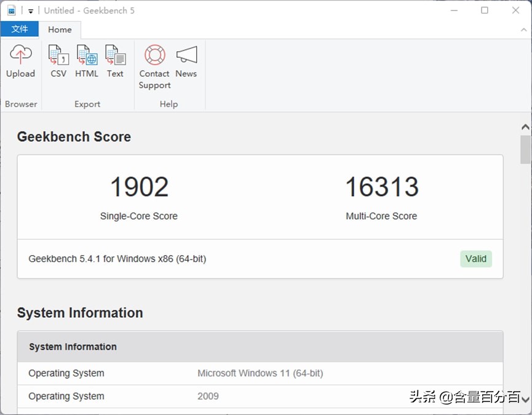Screen dimensions: 532x415
Task: Click the Geekbench app icon in title bar
Action: point(11,10)
